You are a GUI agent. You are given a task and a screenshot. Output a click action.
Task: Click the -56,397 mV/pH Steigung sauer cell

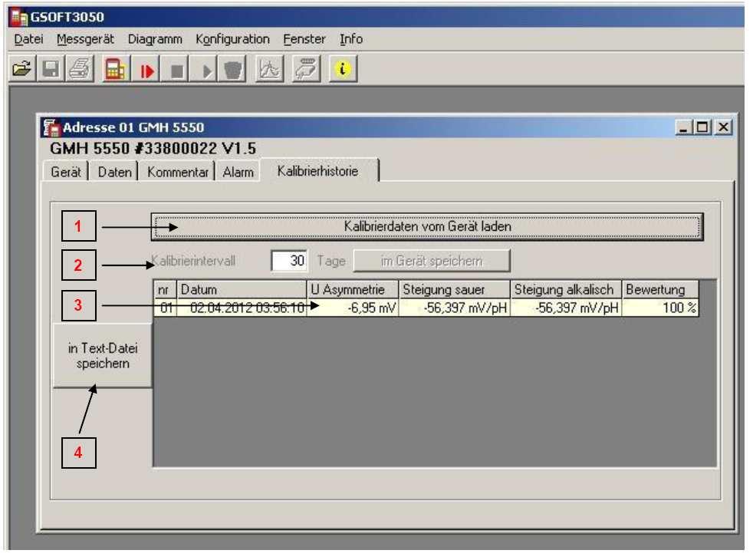454,308
